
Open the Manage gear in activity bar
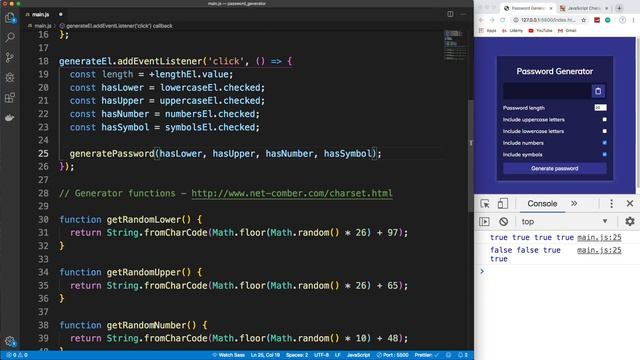(x=10, y=341)
